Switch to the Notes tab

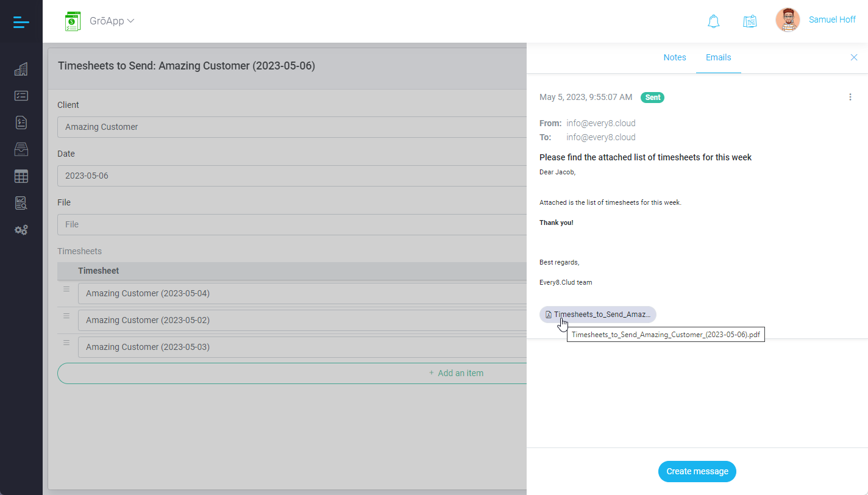pos(675,57)
